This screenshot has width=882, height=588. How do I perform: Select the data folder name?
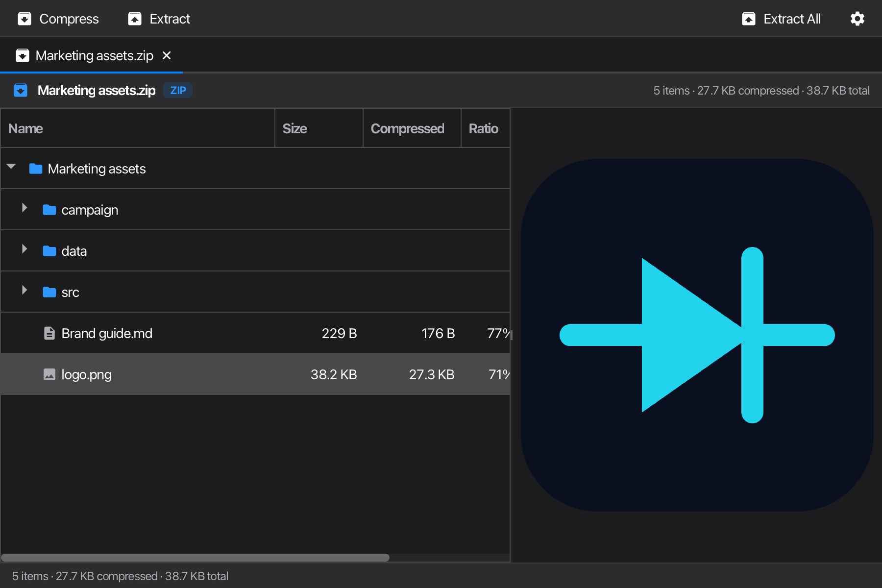pyautogui.click(x=74, y=251)
